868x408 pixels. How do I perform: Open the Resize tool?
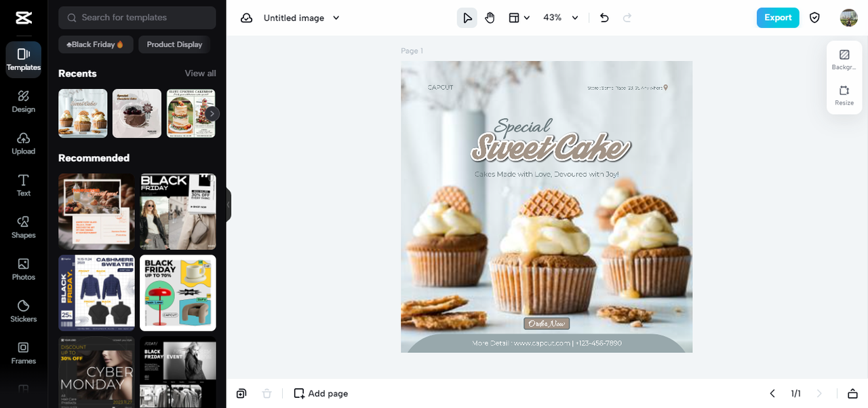844,96
